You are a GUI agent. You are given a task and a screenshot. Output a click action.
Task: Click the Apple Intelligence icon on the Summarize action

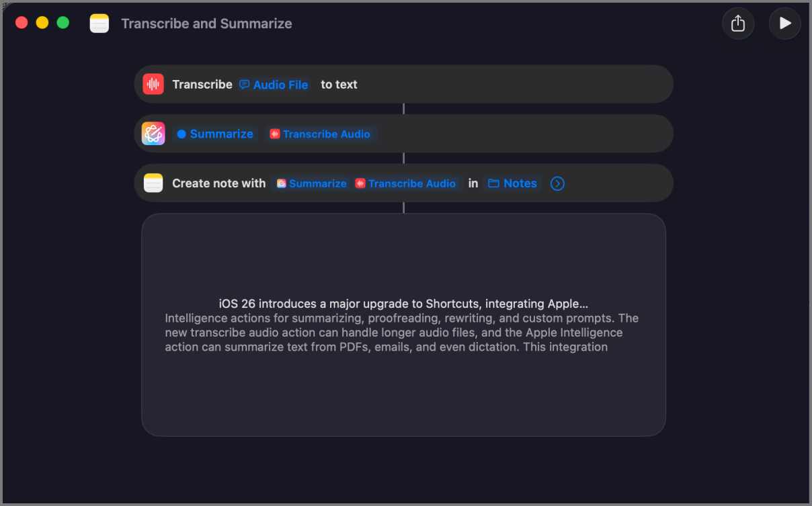click(153, 133)
